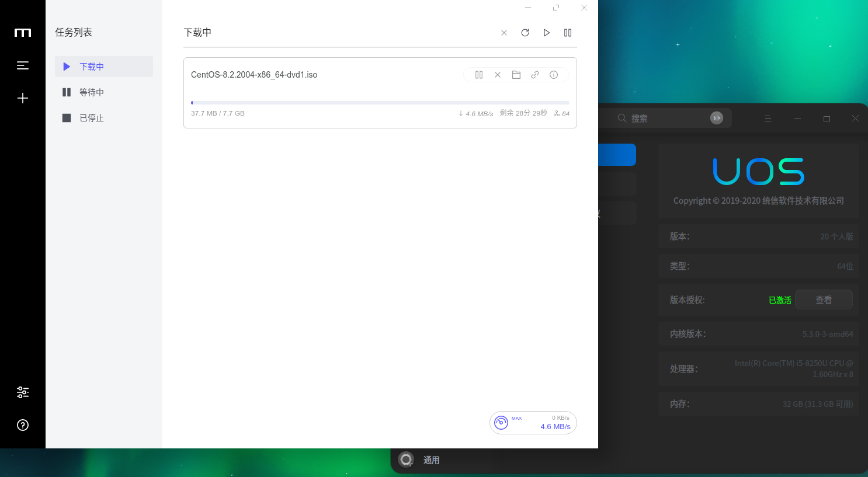
Task: Click the 类型 64位 value
Action: point(845,266)
